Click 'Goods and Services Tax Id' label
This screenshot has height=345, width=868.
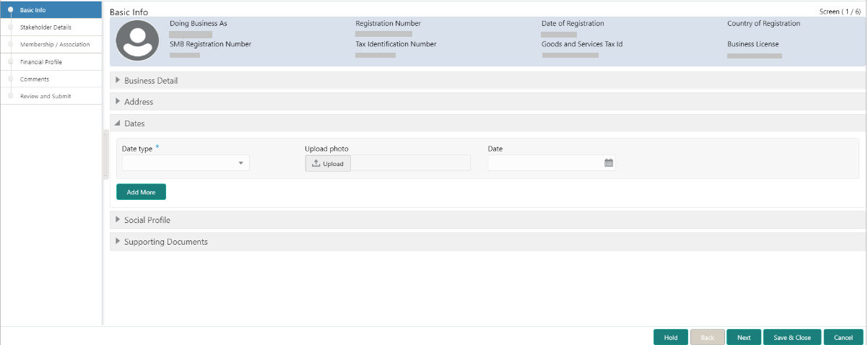click(x=582, y=44)
